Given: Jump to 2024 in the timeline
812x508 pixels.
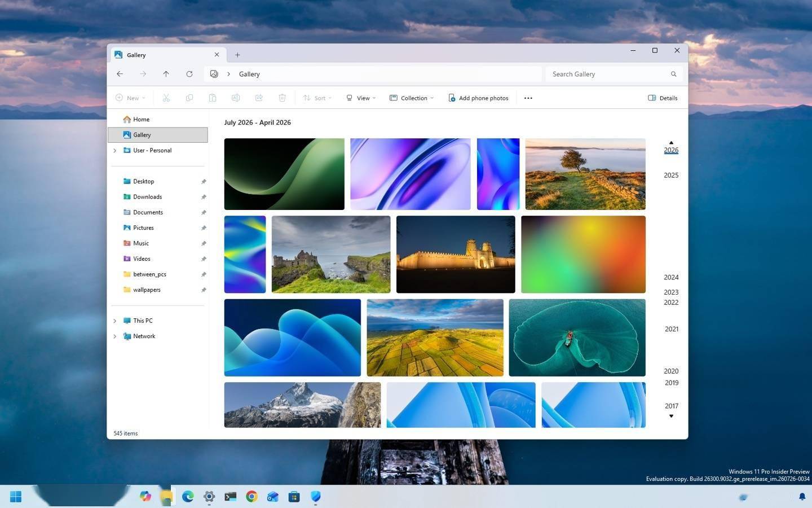Looking at the screenshot, I should coord(671,277).
